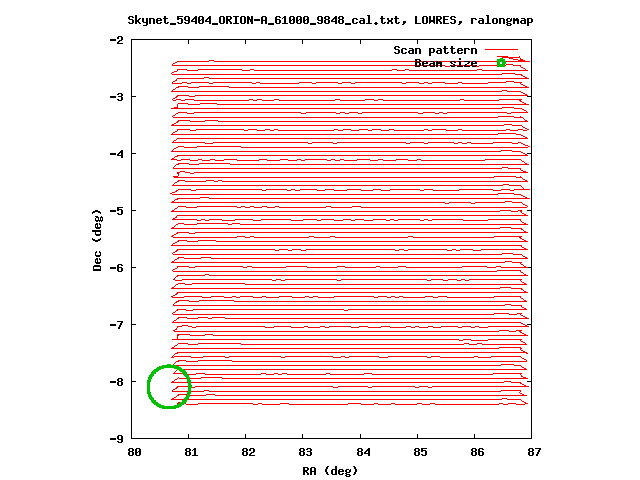Click the red Scan pattern legend line sample
The width and height of the screenshot is (640, 480).
coord(501,49)
